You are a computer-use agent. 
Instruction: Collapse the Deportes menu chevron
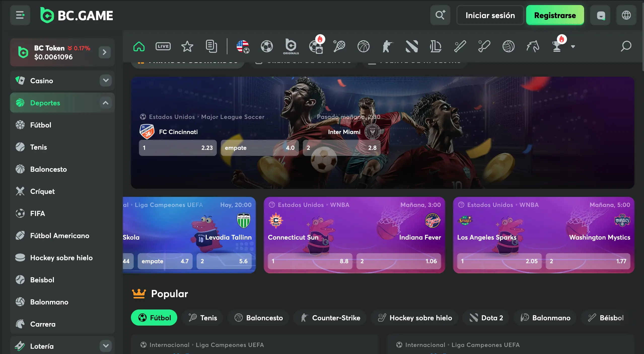106,103
